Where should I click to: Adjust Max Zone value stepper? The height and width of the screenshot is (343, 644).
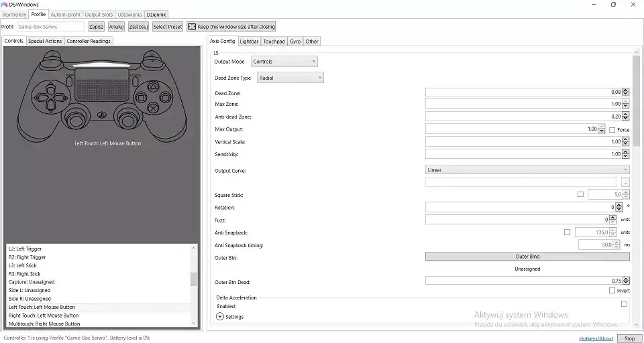(x=625, y=104)
